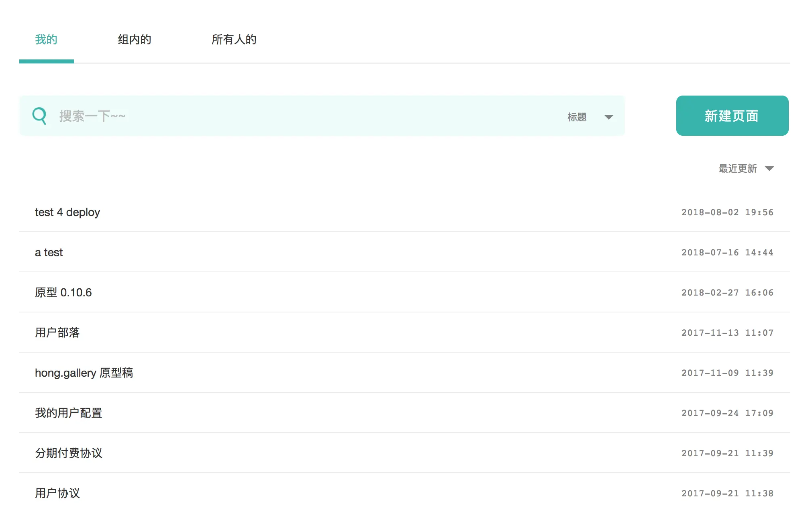812x506 pixels.
Task: Open the 'test 4 deploy' page
Action: (67, 212)
